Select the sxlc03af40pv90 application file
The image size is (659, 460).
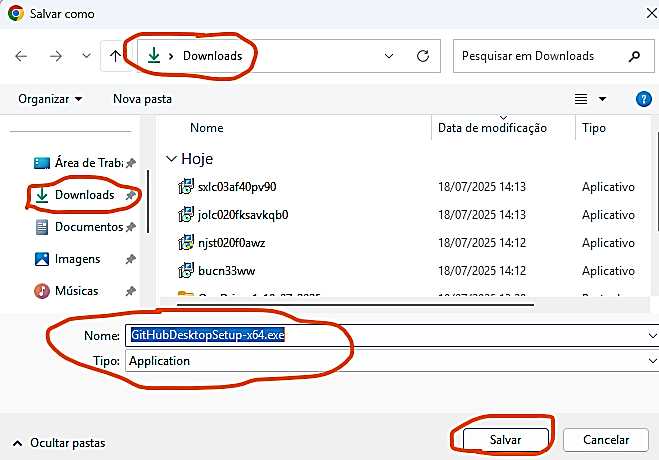tap(237, 187)
